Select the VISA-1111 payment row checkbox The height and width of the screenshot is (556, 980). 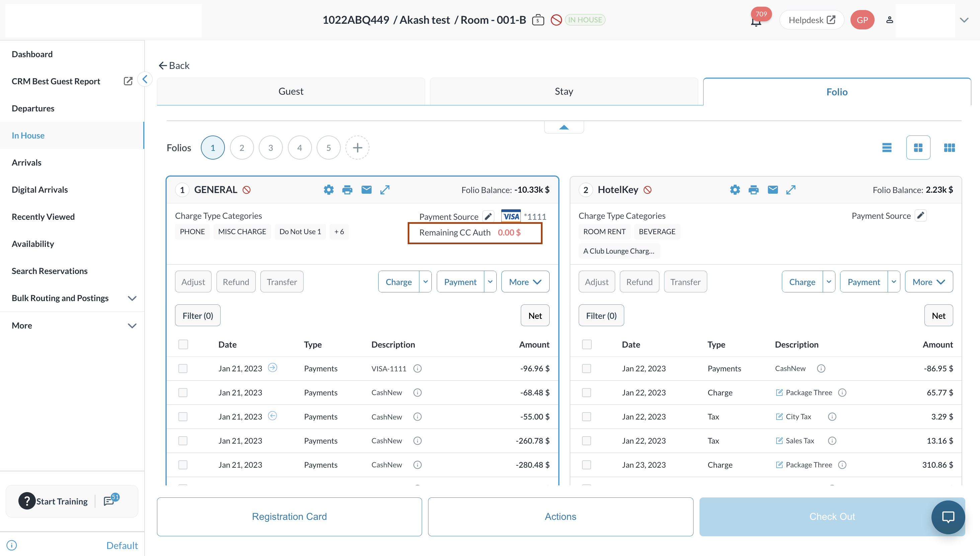[x=183, y=369]
